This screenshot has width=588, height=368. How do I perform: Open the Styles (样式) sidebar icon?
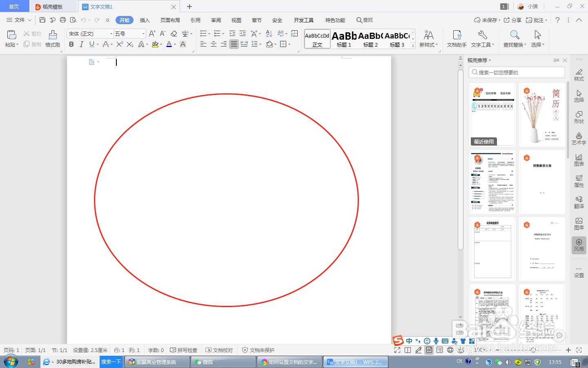tap(579, 75)
